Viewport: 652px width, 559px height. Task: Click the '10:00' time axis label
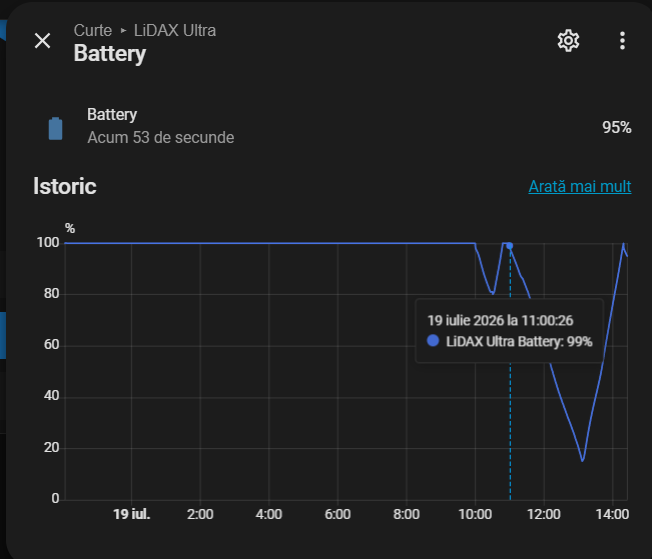pyautogui.click(x=475, y=514)
